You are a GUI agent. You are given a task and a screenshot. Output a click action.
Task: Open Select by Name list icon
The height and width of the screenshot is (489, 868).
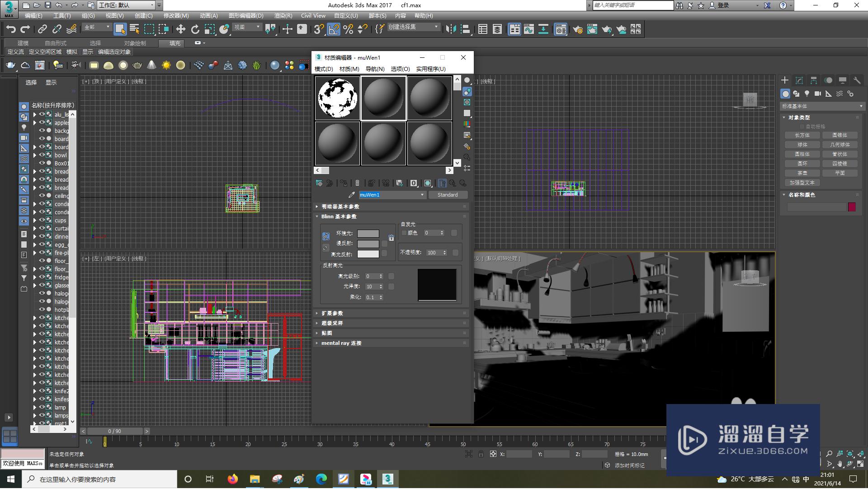(135, 29)
